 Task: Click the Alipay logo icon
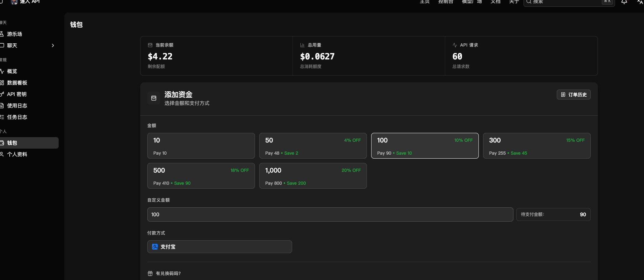pos(155,247)
